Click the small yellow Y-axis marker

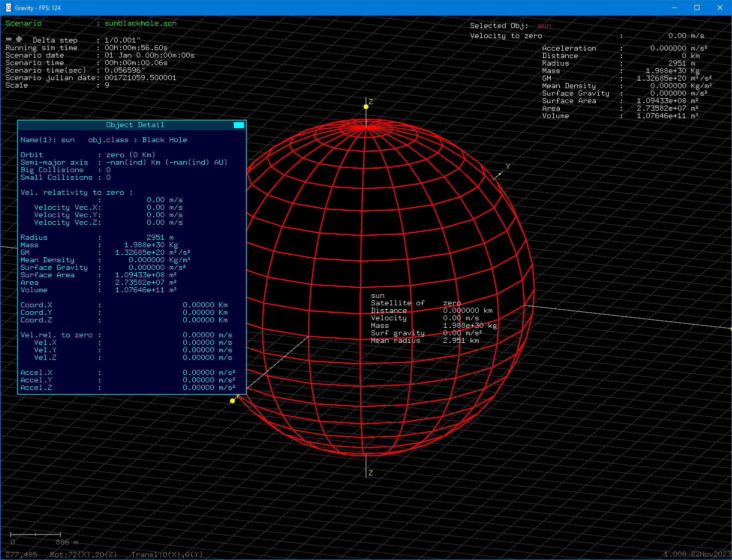tap(499, 174)
